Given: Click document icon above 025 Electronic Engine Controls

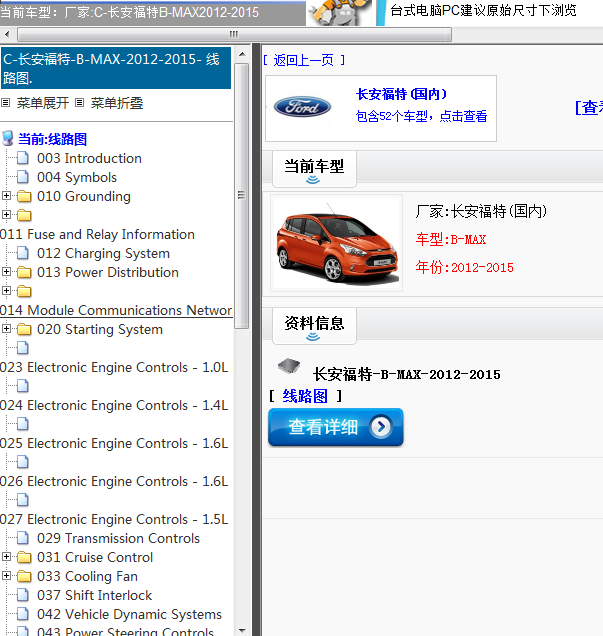Looking at the screenshot, I should click(23, 423).
